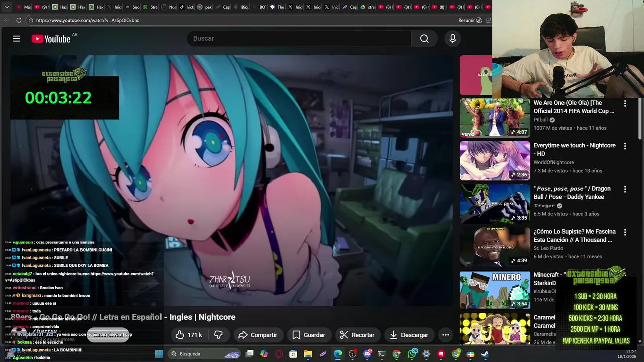
Task: Switch to the TikTok kick tab
Action: (x=187, y=7)
